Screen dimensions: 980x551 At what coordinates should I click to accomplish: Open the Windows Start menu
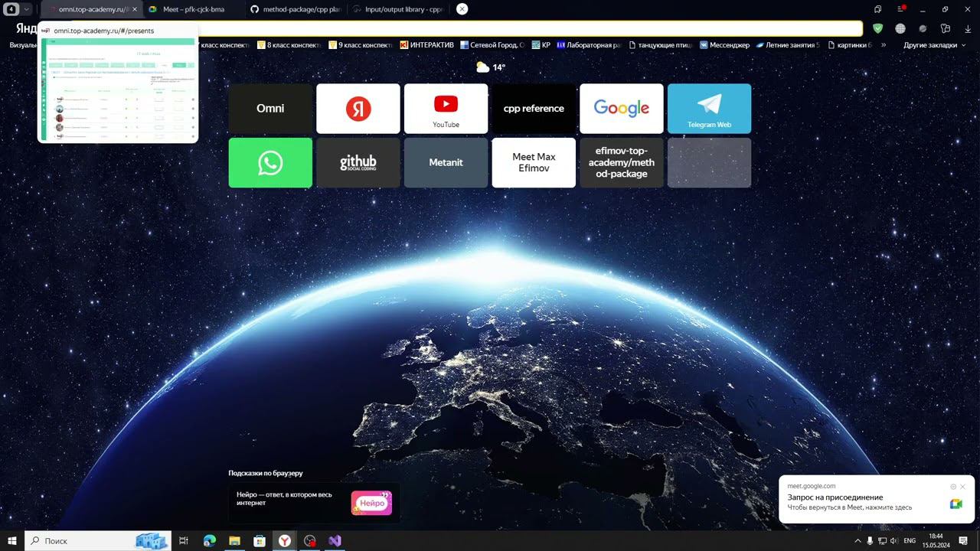point(11,541)
